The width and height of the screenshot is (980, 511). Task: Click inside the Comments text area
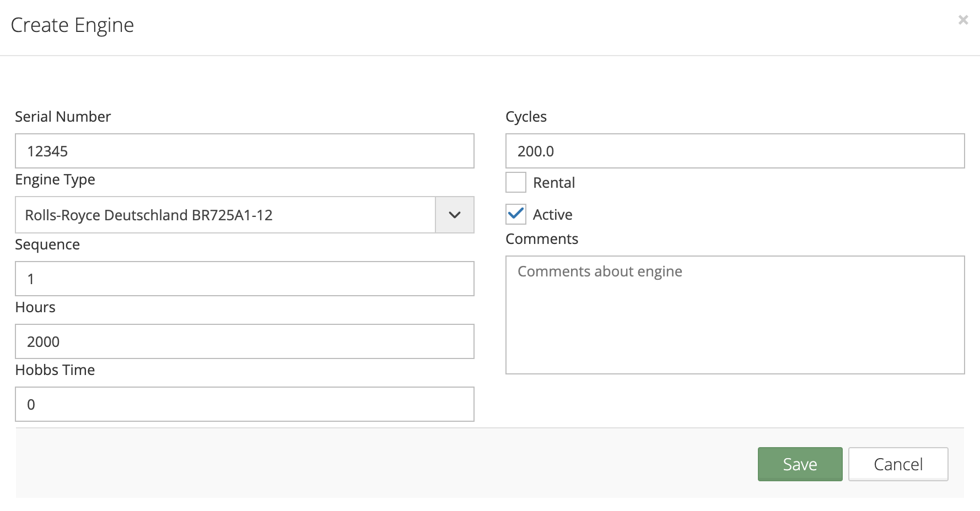[x=734, y=315]
